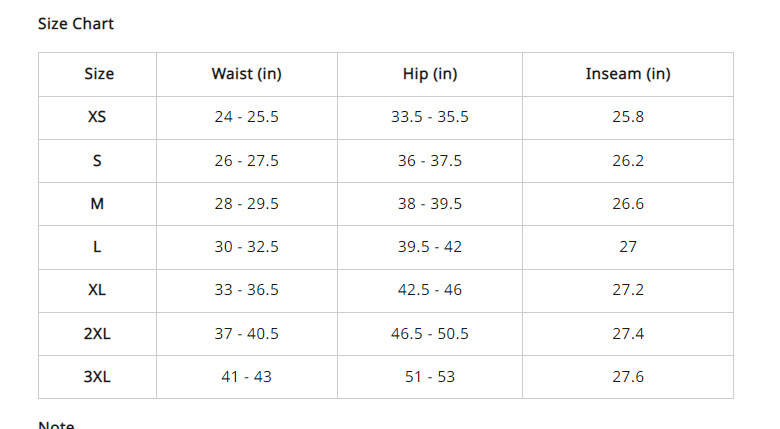Select inseam value 27.4

pos(627,334)
